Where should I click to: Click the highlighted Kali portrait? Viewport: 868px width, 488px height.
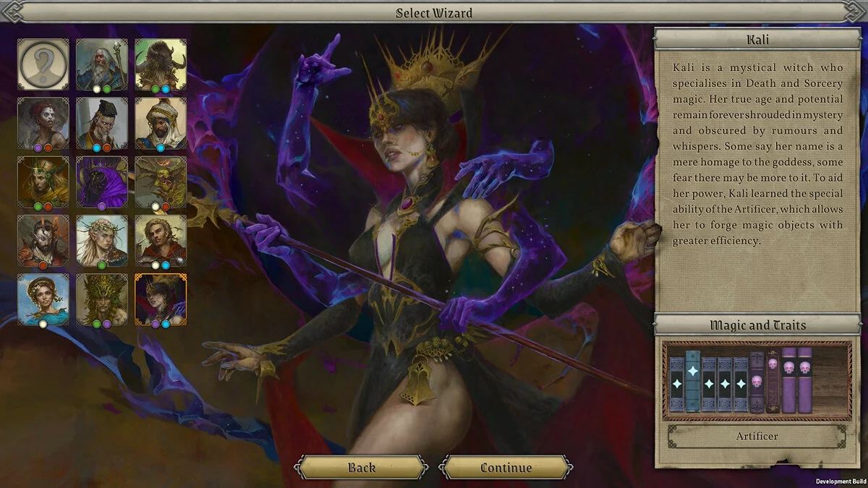(x=161, y=299)
